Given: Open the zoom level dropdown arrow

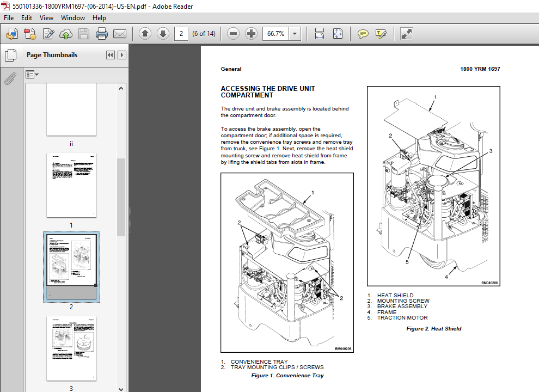Looking at the screenshot, I should click(x=295, y=34).
